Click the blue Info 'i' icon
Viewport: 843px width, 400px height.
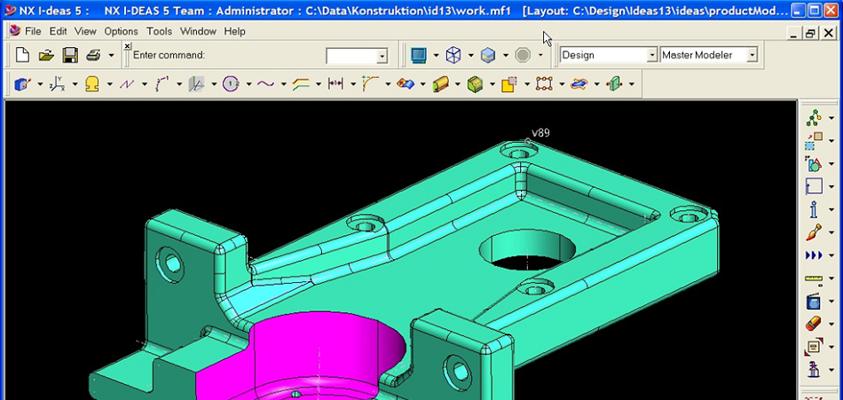(814, 209)
